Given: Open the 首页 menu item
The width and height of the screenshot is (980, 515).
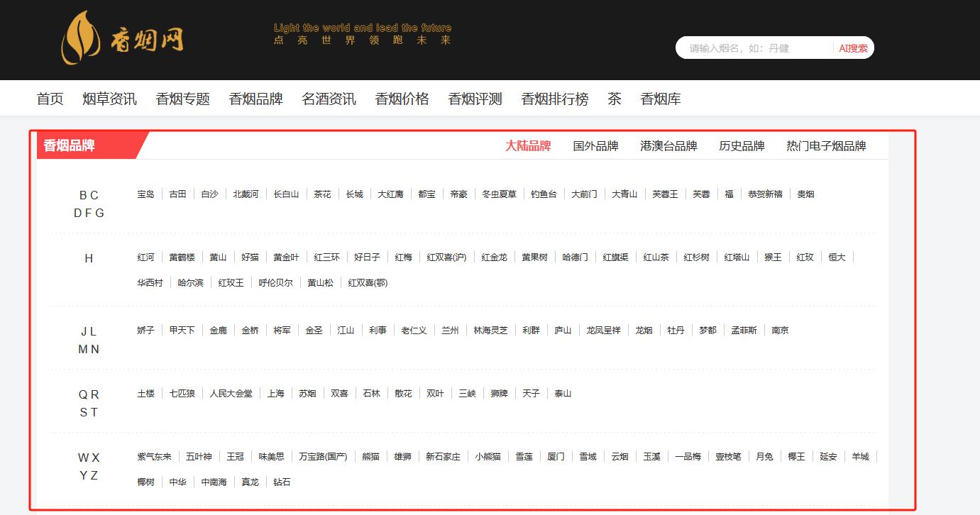Looking at the screenshot, I should (50, 99).
